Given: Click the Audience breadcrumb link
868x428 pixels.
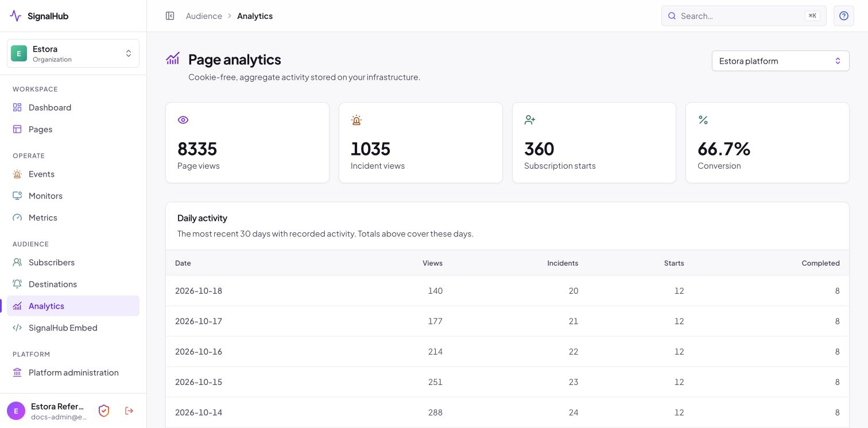Looking at the screenshot, I should (x=204, y=16).
